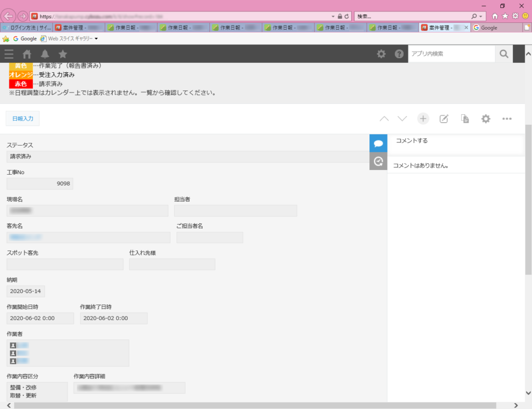Duplicate the record using the copy icon

point(465,119)
